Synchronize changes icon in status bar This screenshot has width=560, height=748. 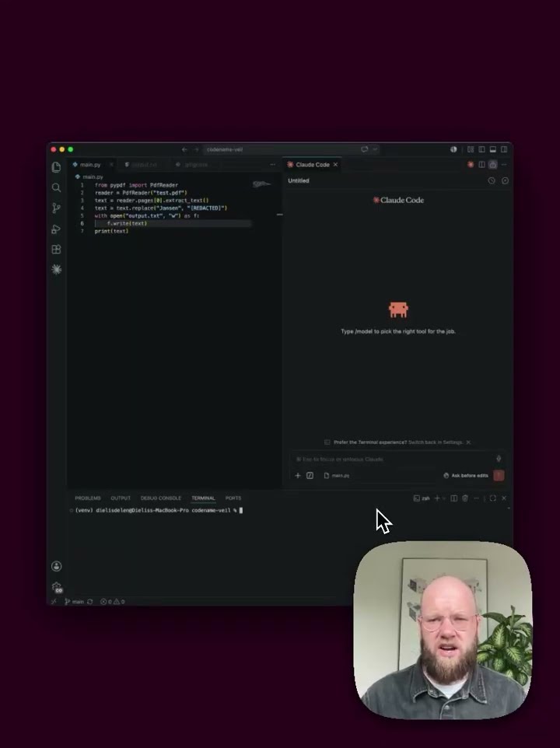coord(89,602)
